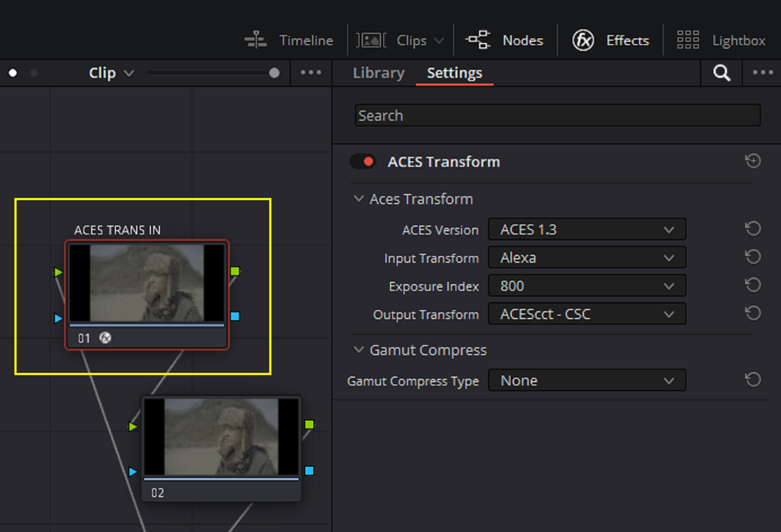The height and width of the screenshot is (532, 781).
Task: Click node 01 green RGB output connector
Action: point(235,271)
